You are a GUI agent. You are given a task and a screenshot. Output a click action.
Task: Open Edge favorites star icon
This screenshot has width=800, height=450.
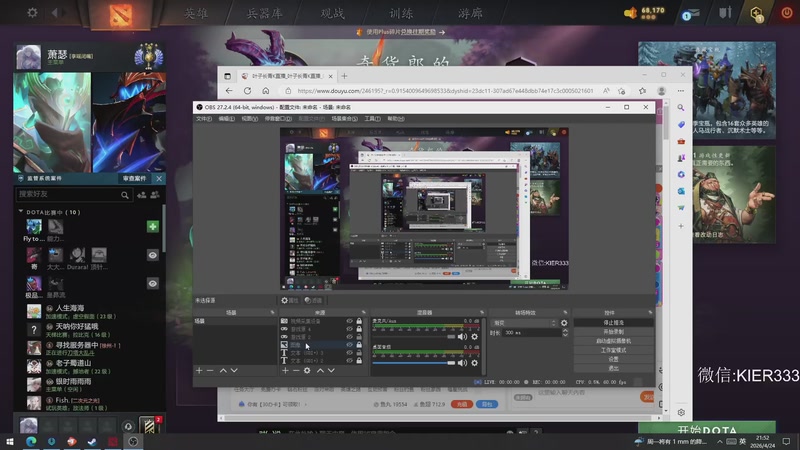(x=642, y=91)
